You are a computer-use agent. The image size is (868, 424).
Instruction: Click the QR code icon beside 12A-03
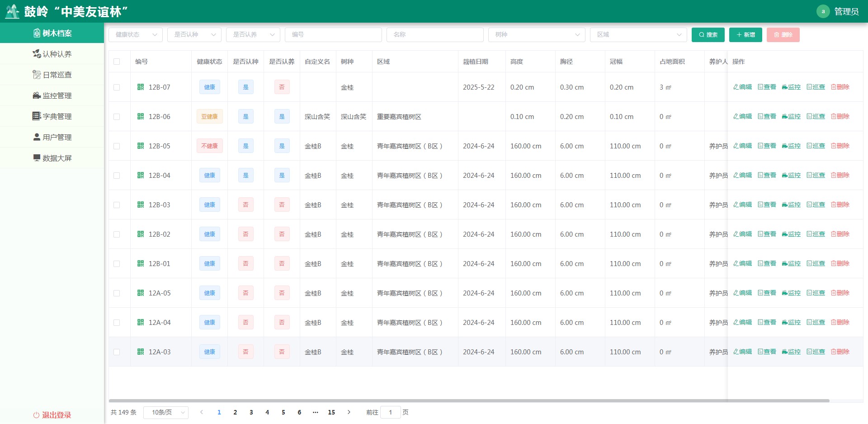[x=141, y=352]
